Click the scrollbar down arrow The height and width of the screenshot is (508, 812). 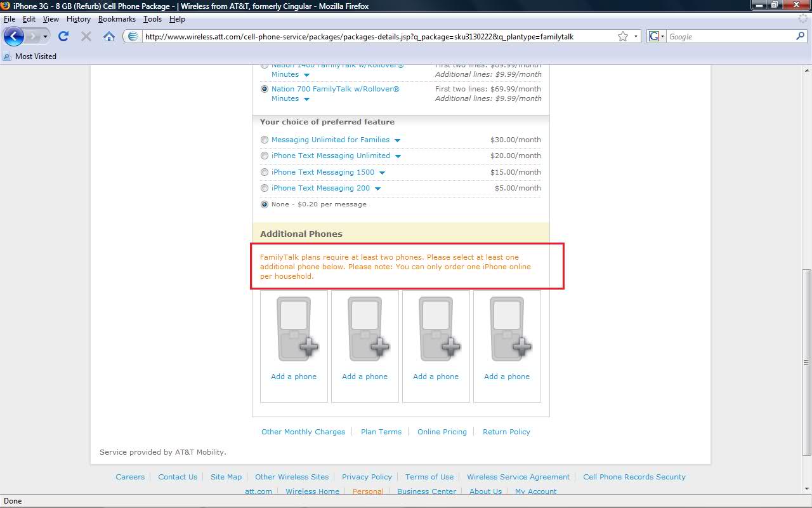coord(807,488)
